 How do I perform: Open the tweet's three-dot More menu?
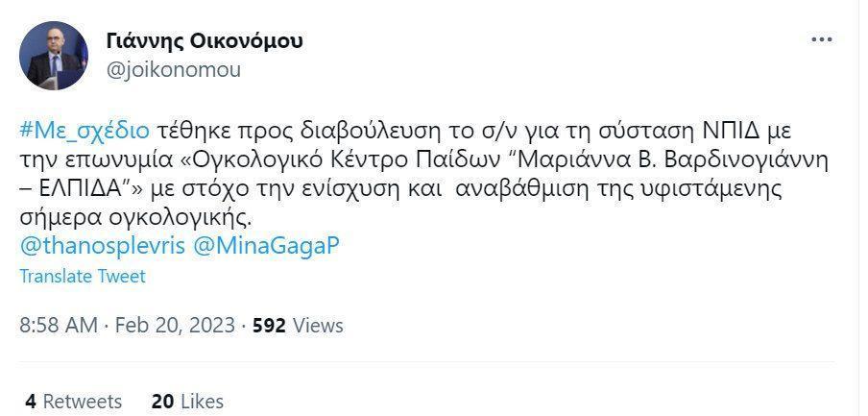(822, 39)
